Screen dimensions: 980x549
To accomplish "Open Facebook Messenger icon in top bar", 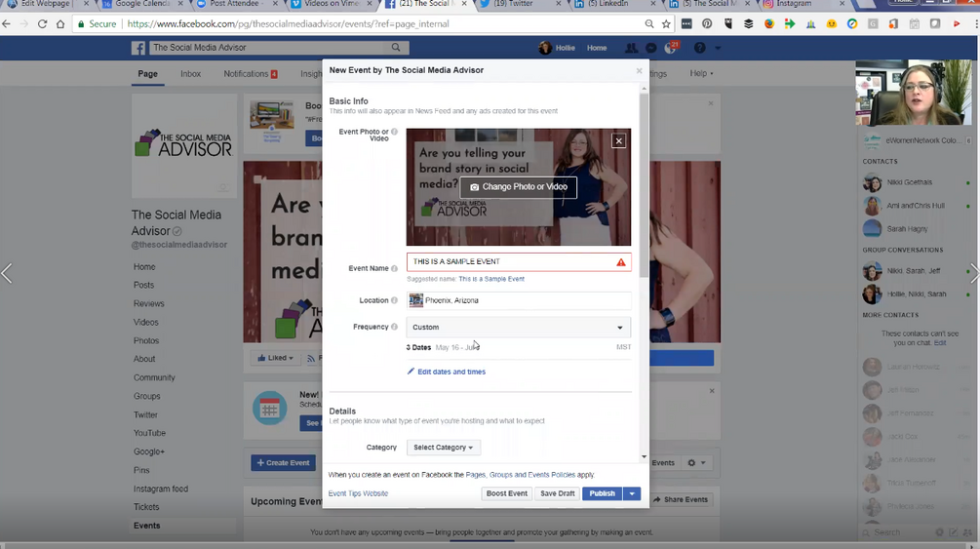I will pos(650,48).
